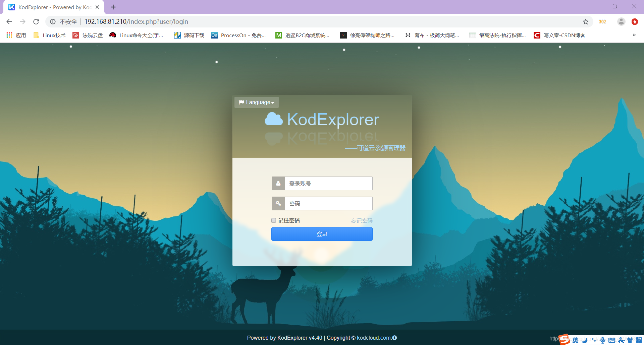The height and width of the screenshot is (345, 644).
Task: Open a new tab with plus button
Action: (x=113, y=7)
